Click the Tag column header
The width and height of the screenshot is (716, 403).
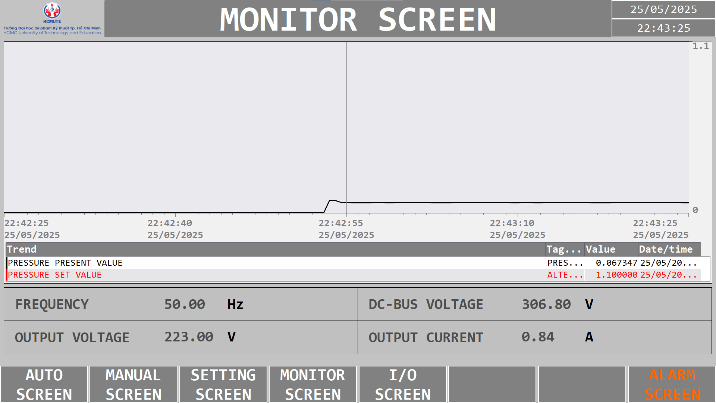point(564,250)
